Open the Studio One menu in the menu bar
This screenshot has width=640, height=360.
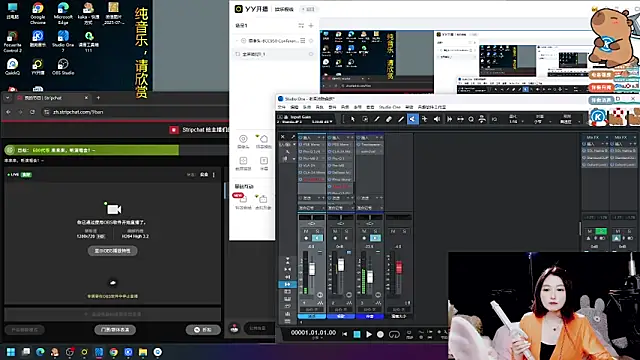[x=390, y=107]
